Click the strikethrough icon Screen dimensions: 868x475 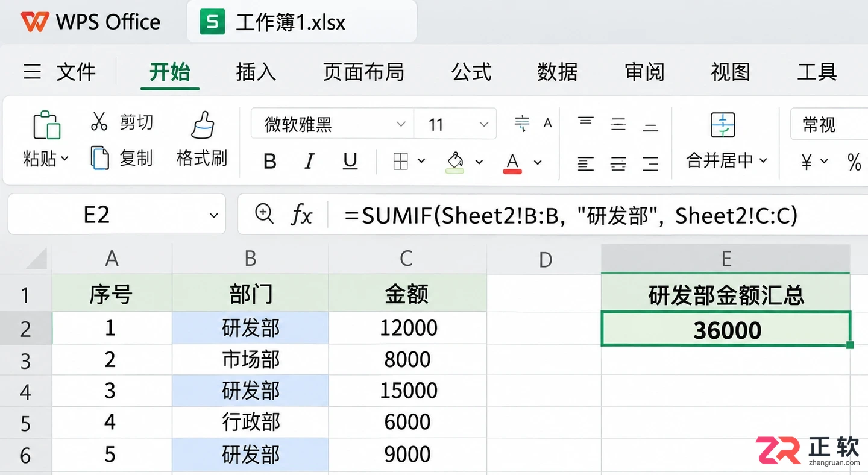[x=521, y=124]
